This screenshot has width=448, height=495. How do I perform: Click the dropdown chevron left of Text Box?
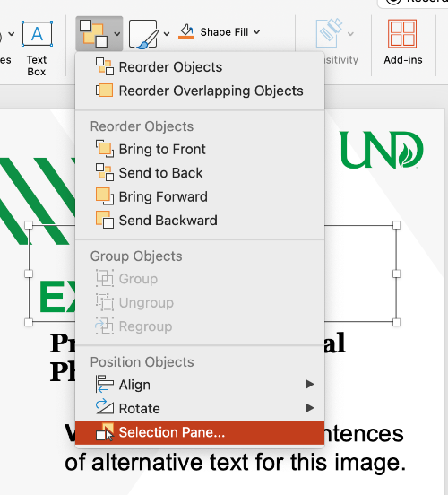[x=12, y=33]
